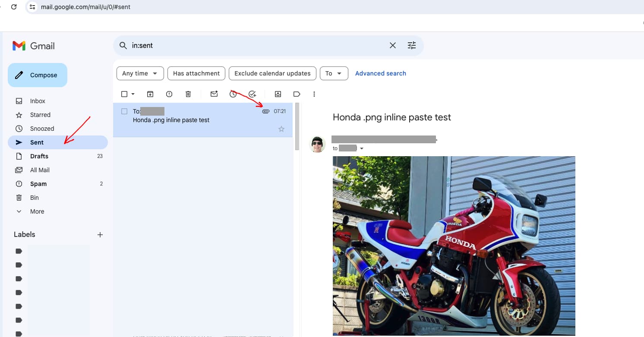Click the Mark as unread envelope icon
The image size is (644, 337).
214,94
